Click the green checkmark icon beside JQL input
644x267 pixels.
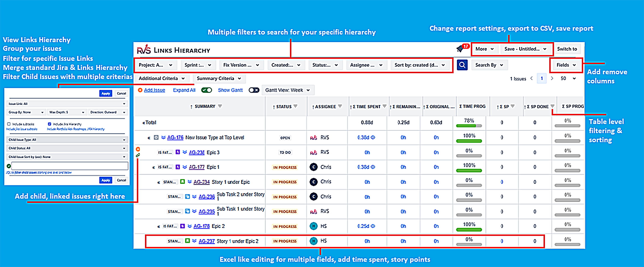pos(9,166)
